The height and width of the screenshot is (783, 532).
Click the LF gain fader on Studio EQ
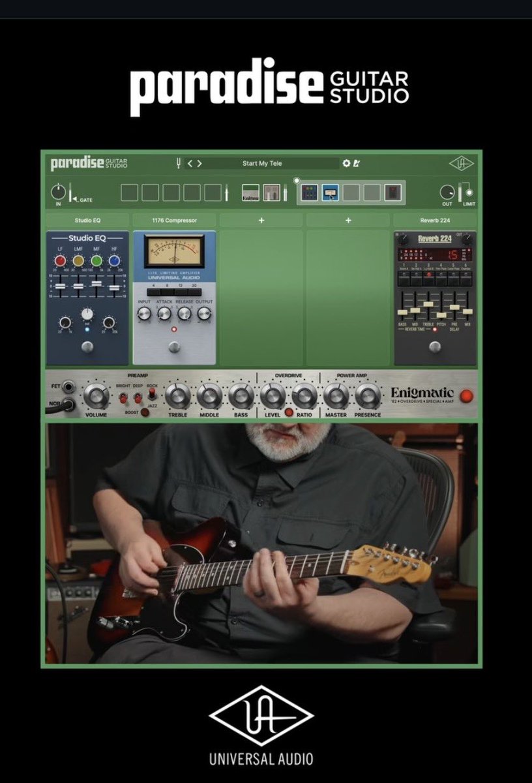60,287
